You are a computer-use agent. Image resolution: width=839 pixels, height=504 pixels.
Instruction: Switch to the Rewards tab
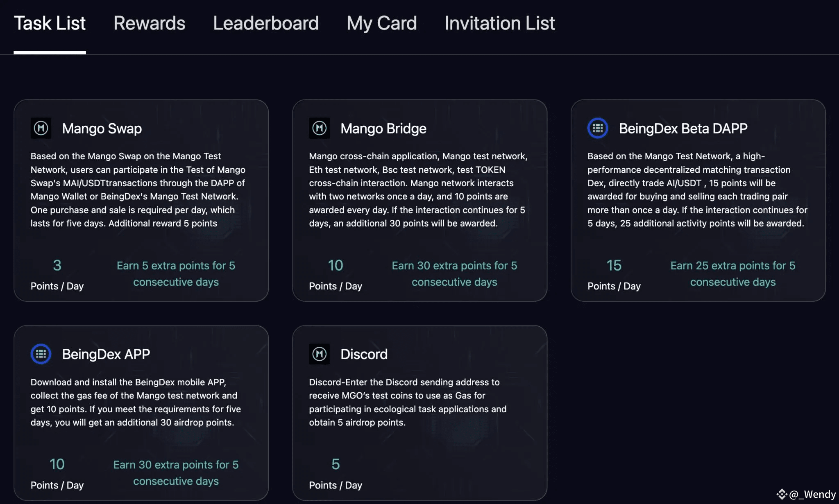click(x=149, y=23)
